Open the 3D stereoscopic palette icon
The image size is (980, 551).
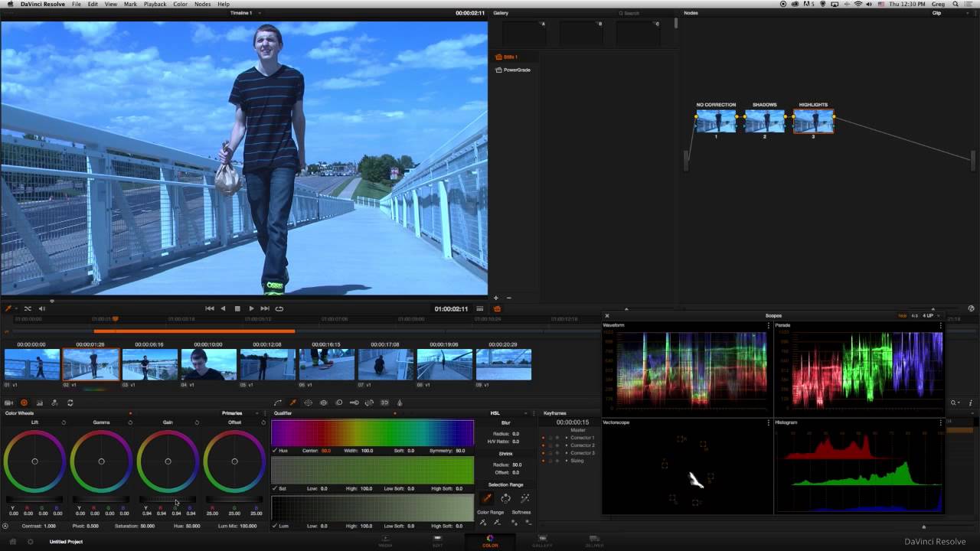[x=384, y=403]
